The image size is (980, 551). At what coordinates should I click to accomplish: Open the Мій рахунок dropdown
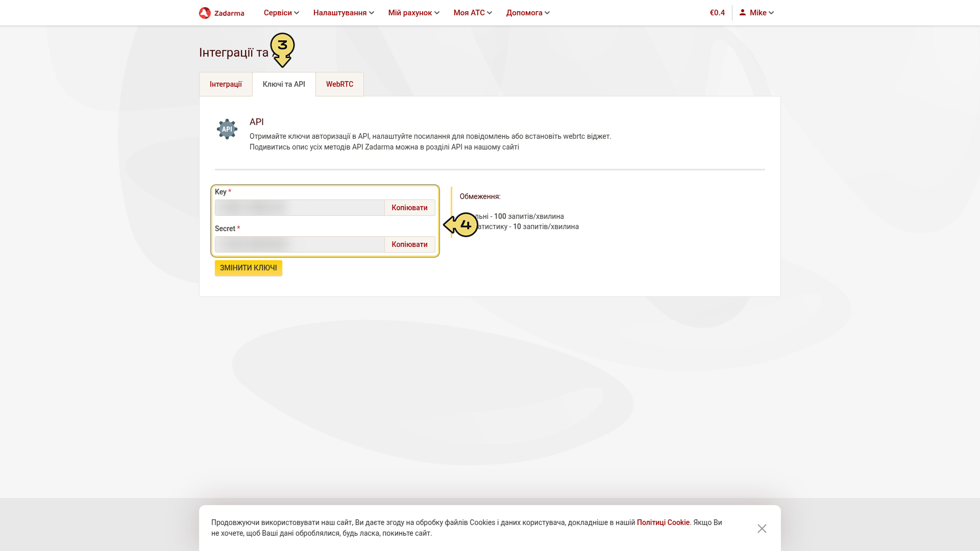tap(414, 13)
